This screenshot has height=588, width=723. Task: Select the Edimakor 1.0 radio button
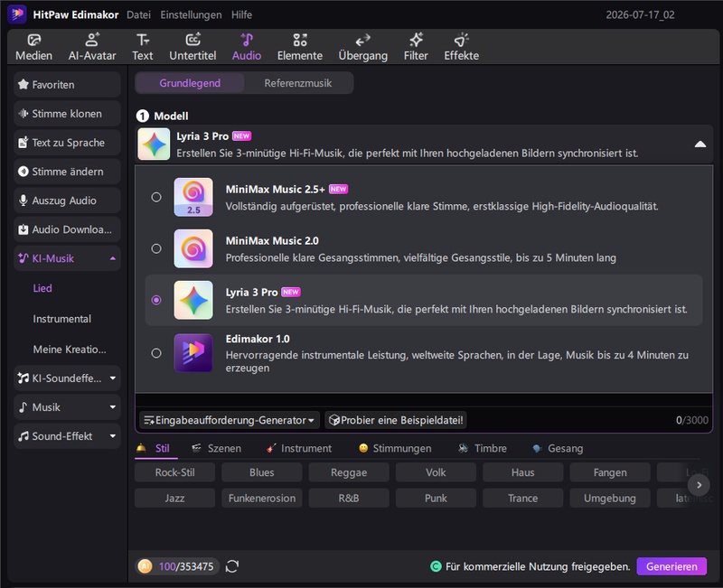pos(156,353)
